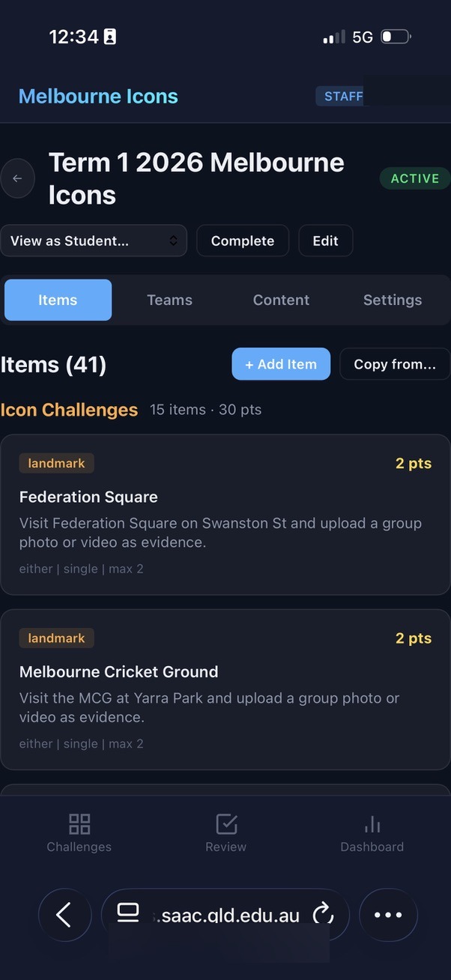Click the back arrow beside the program title
Image resolution: width=451 pixels, height=980 pixels.
click(18, 178)
